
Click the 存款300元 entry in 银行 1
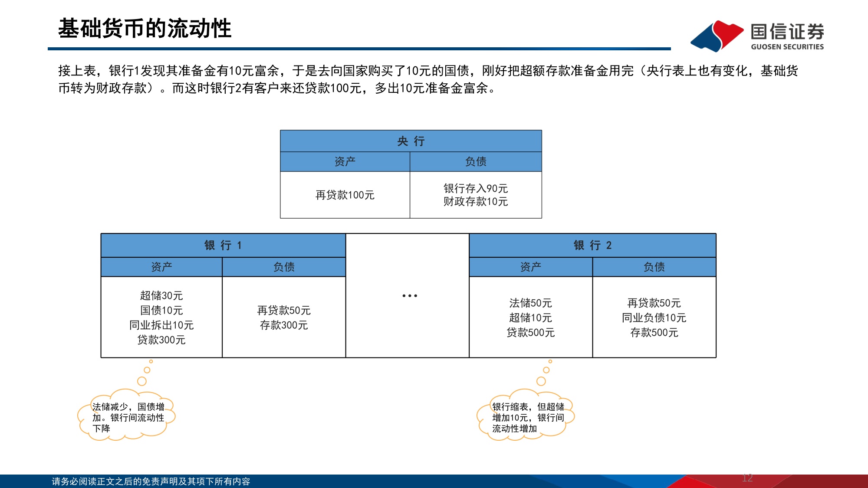click(284, 325)
